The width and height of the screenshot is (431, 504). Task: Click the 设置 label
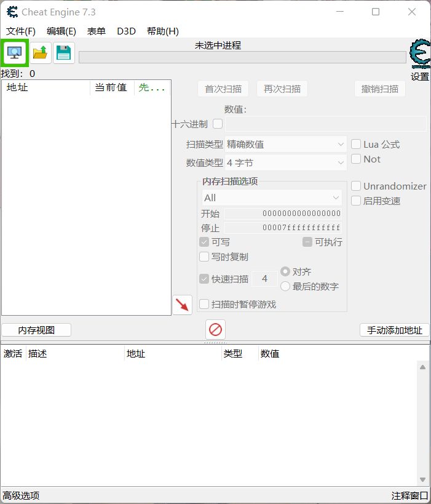tap(420, 77)
